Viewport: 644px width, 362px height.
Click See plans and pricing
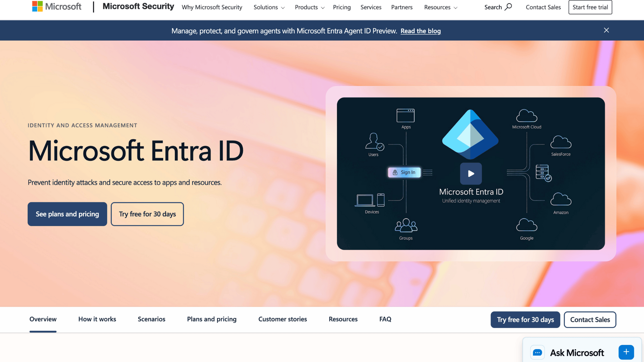pyautogui.click(x=67, y=214)
